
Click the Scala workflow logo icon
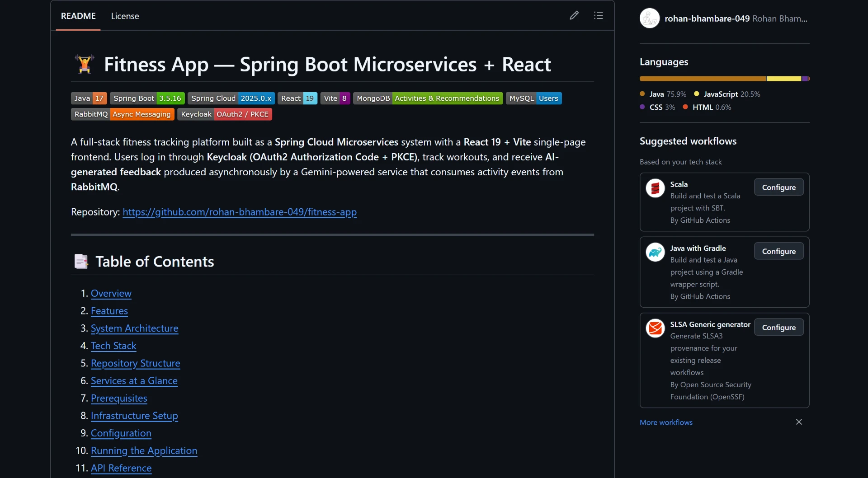(x=655, y=188)
